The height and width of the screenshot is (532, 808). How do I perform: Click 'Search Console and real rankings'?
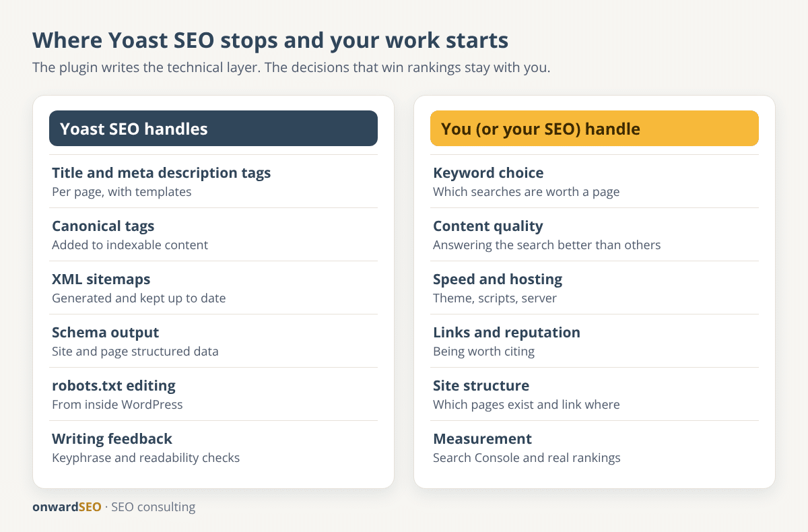coord(527,458)
